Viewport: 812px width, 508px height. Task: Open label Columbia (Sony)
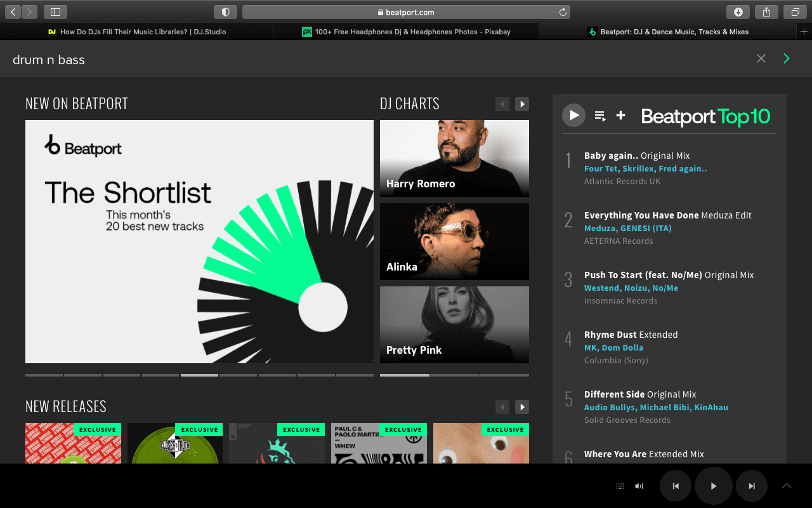(616, 360)
